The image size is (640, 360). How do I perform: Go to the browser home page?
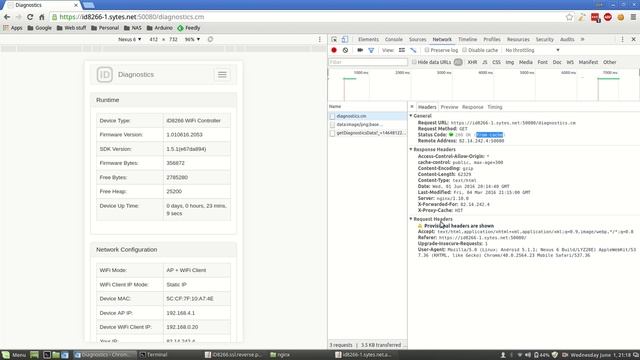point(42,17)
